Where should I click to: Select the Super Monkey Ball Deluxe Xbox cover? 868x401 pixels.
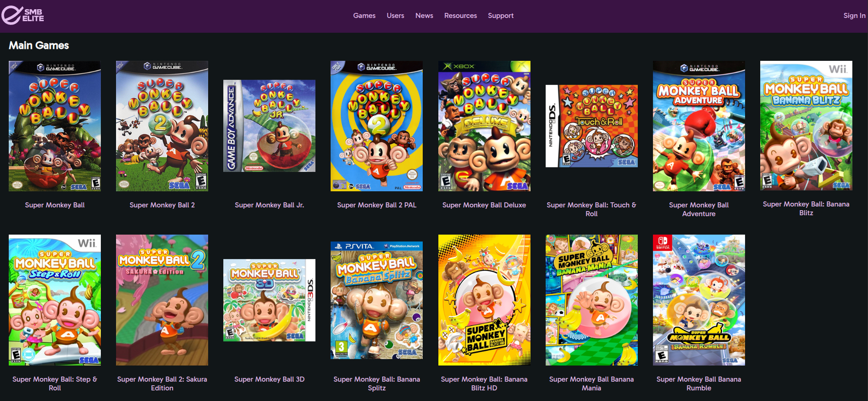(x=484, y=126)
